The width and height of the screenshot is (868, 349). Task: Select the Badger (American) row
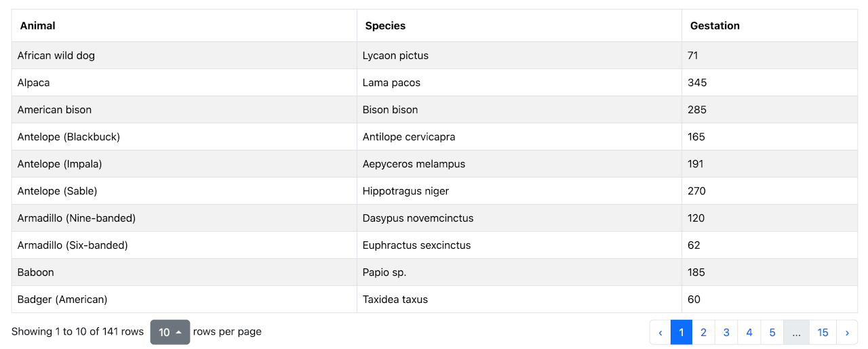tap(62, 300)
